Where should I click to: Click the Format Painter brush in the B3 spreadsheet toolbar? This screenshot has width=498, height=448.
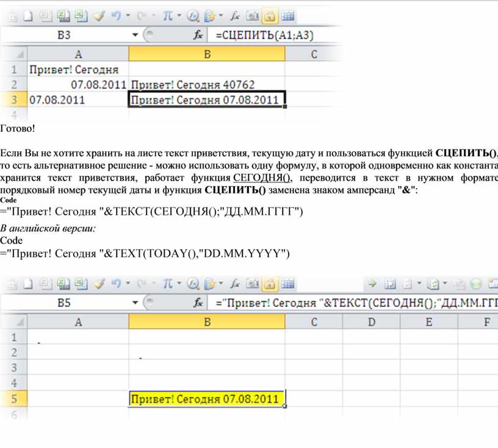tap(99, 16)
